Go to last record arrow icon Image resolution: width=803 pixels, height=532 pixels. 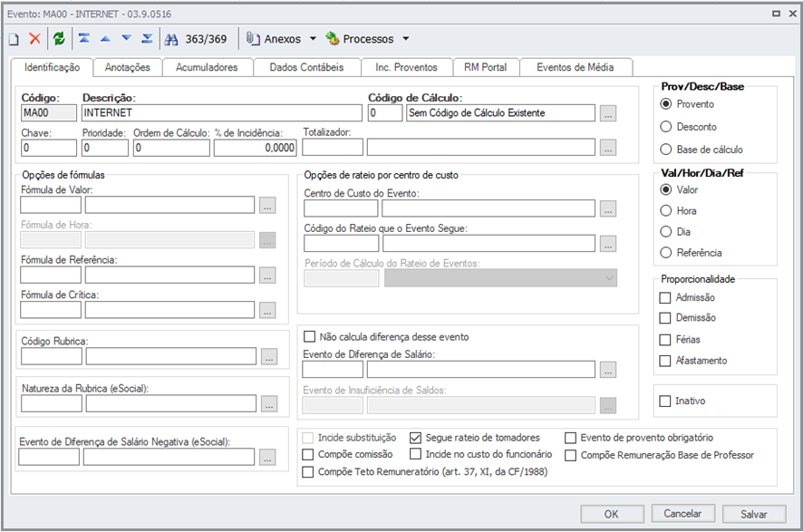147,38
